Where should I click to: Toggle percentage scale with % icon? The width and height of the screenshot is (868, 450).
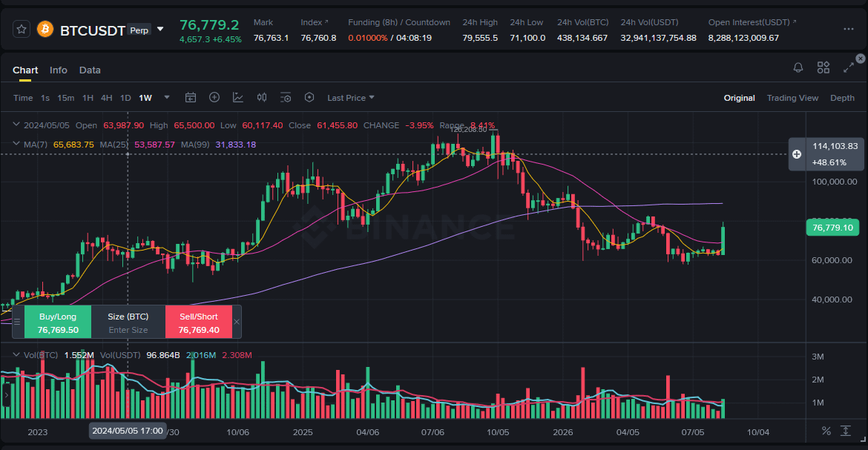(826, 431)
